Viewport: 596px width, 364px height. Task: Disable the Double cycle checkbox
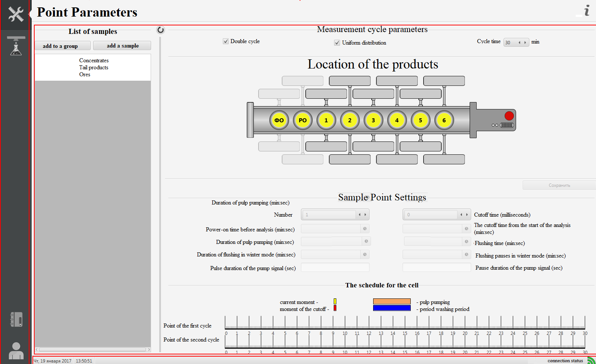226,41
